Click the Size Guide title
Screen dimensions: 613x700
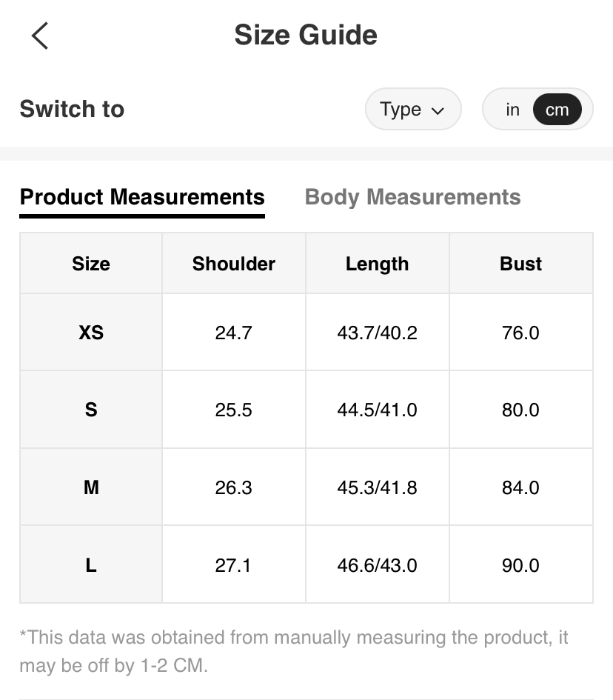point(306,35)
